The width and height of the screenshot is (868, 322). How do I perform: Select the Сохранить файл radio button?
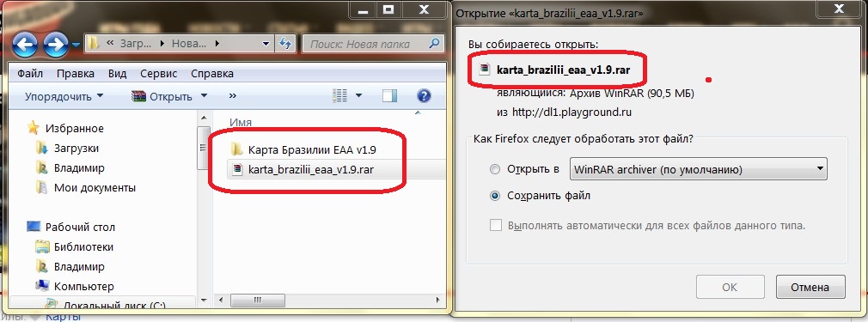[x=495, y=196]
